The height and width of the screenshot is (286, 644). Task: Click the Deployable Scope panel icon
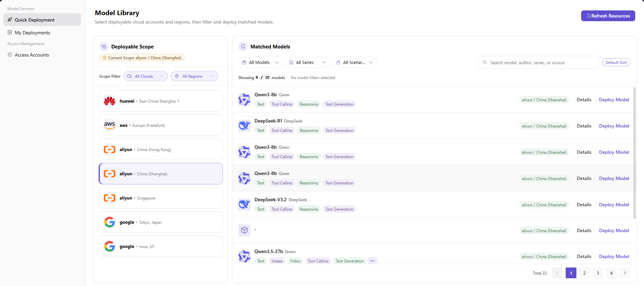(104, 46)
